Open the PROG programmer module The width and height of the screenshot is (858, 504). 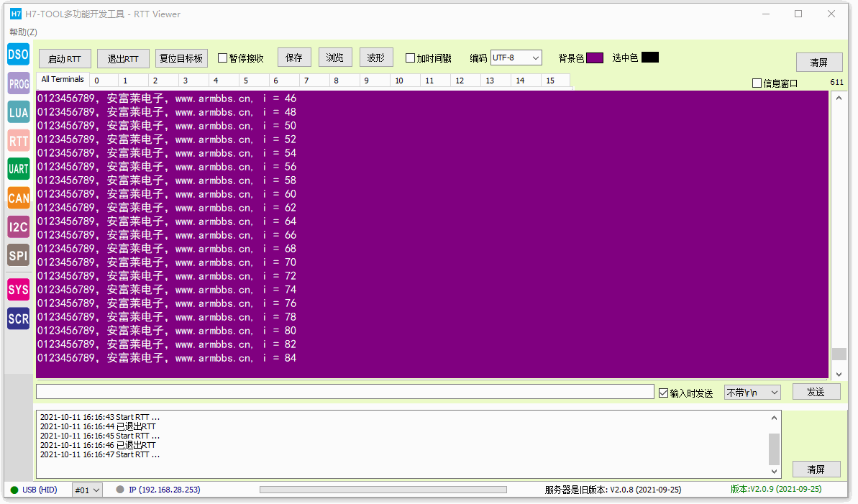point(18,83)
